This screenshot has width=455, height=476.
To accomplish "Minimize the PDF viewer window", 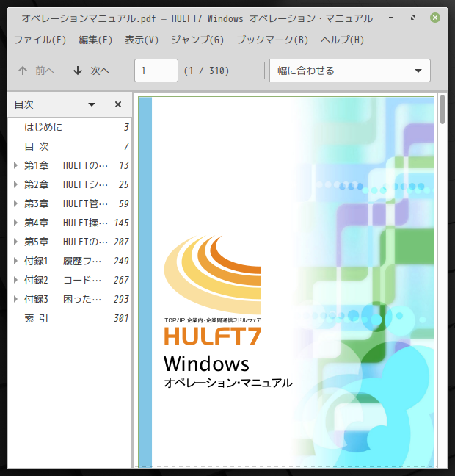I will click(x=391, y=18).
